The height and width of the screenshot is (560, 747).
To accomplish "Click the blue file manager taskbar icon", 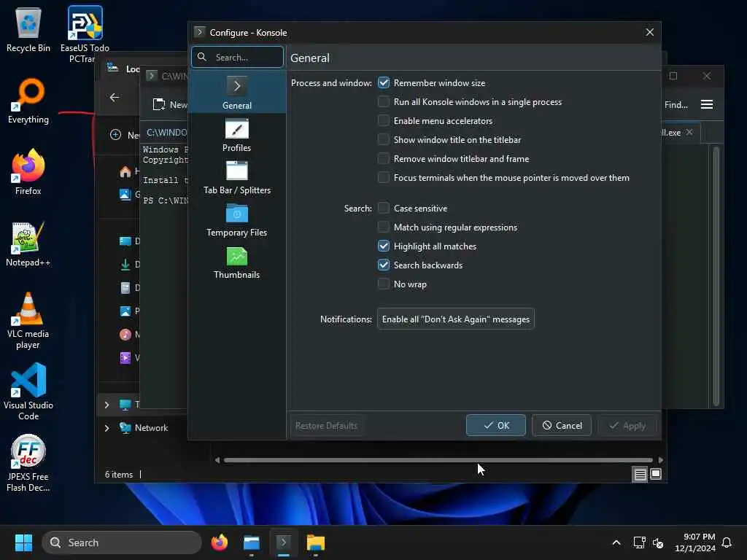I will pyautogui.click(x=252, y=542).
